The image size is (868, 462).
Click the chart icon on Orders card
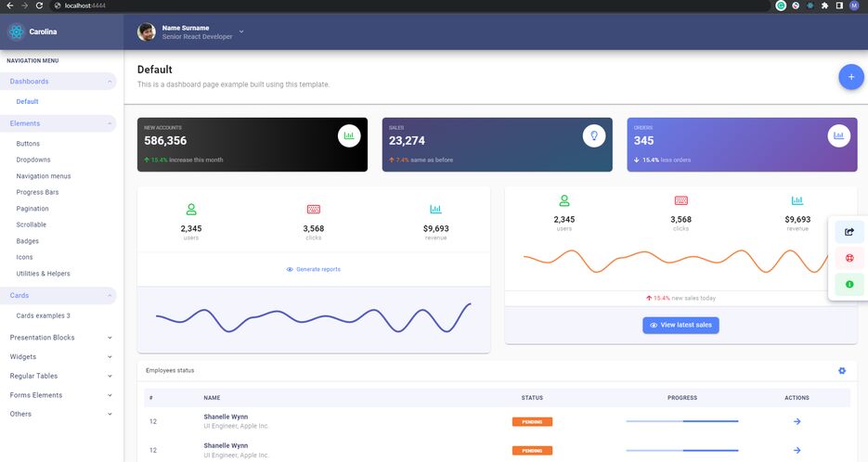838,135
